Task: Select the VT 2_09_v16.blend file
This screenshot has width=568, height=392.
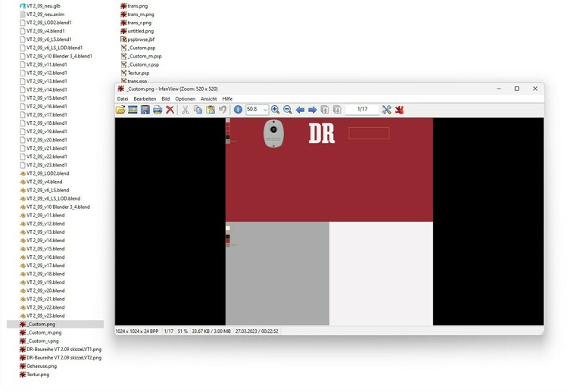Action: click(x=45, y=257)
